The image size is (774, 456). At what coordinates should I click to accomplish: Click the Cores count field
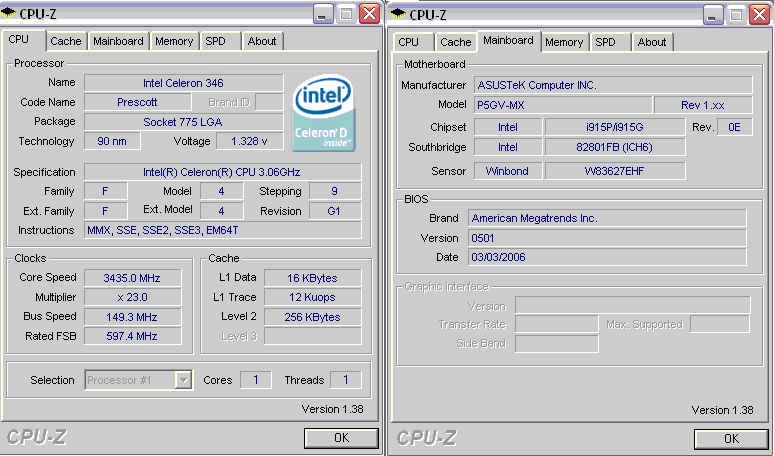[x=256, y=380]
